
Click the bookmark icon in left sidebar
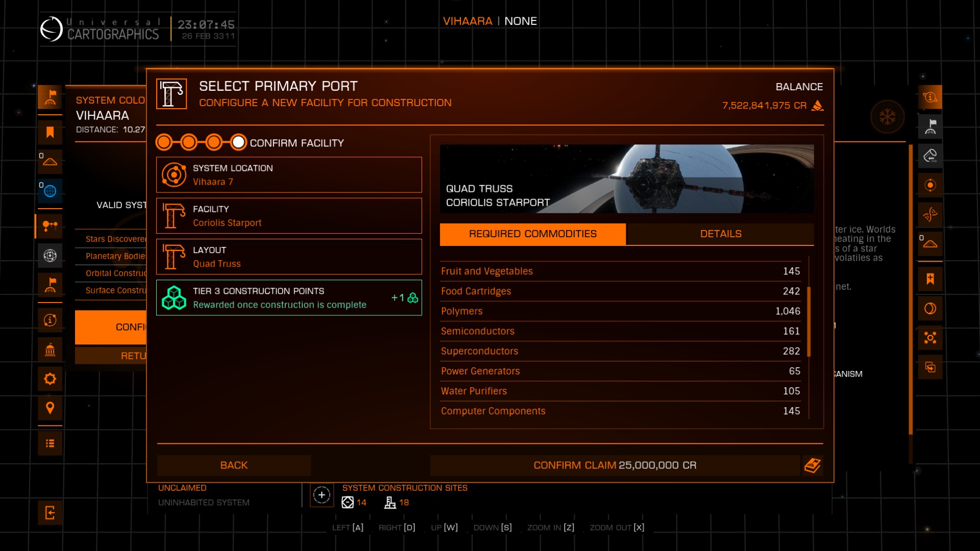50,133
